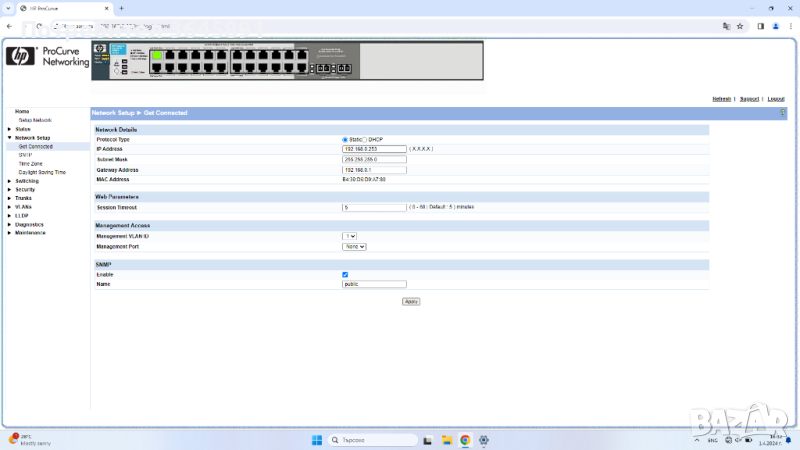Click the taskbar search box
Image resolution: width=800 pixels, height=450 pixels.
[372, 440]
